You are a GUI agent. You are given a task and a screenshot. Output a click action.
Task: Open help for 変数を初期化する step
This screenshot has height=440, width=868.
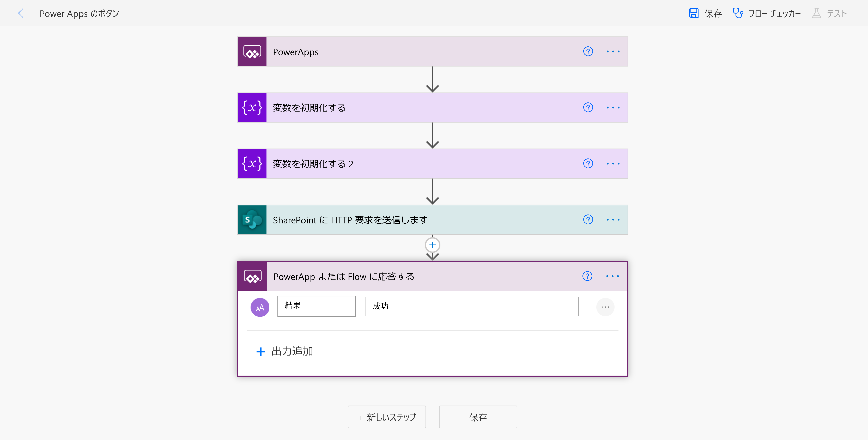(x=588, y=107)
